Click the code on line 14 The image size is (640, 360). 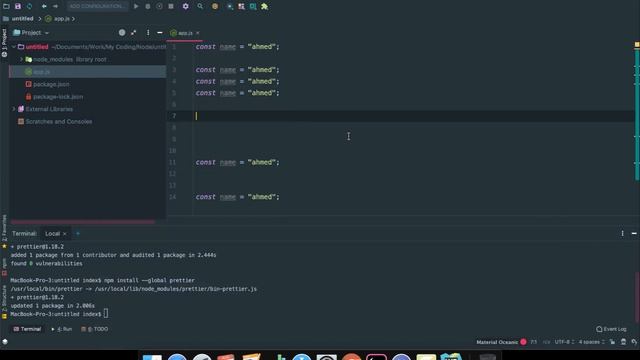pos(238,197)
